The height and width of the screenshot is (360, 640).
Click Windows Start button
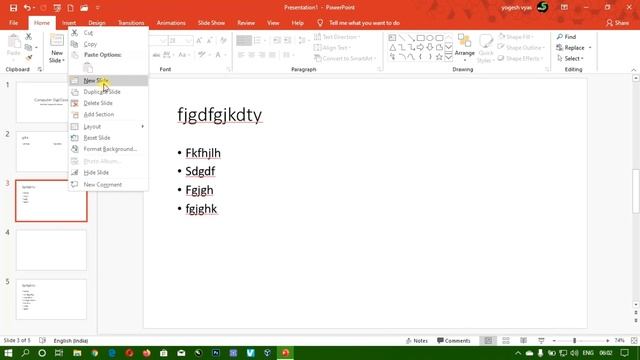pos(8,353)
